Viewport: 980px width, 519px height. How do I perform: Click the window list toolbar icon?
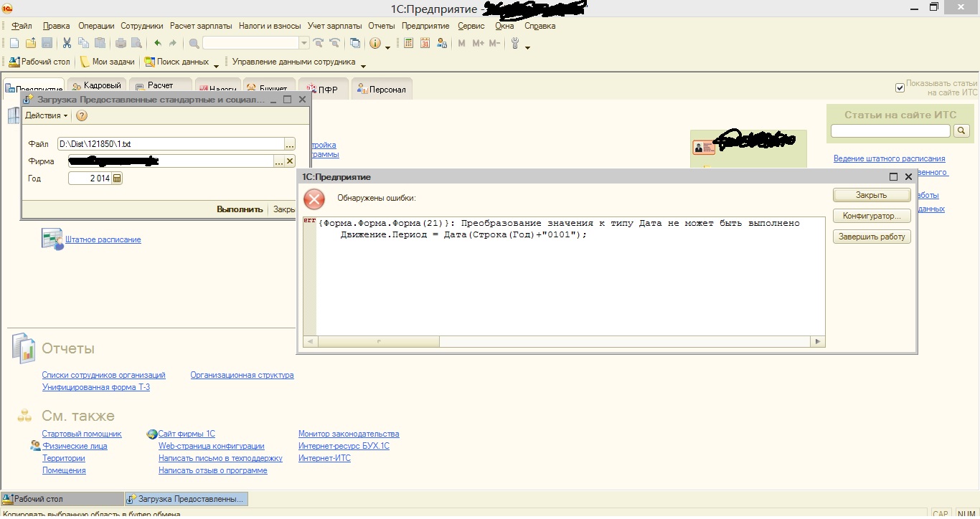[355, 44]
